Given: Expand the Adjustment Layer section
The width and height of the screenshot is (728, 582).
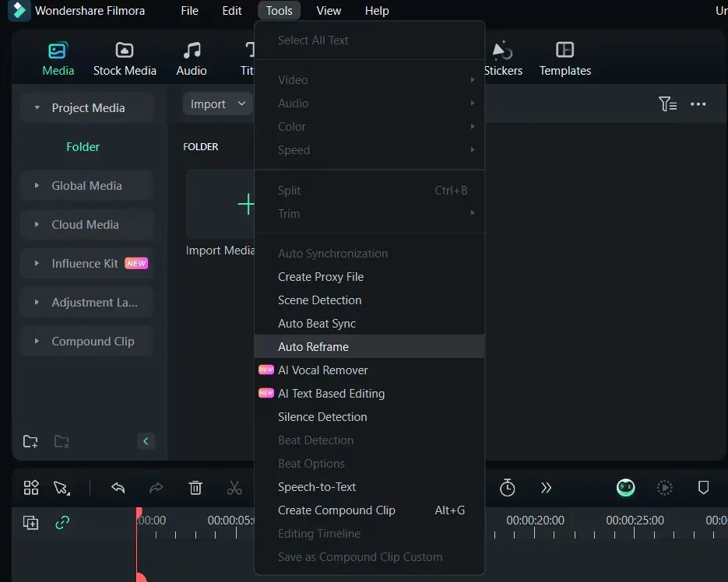Looking at the screenshot, I should coord(37,302).
